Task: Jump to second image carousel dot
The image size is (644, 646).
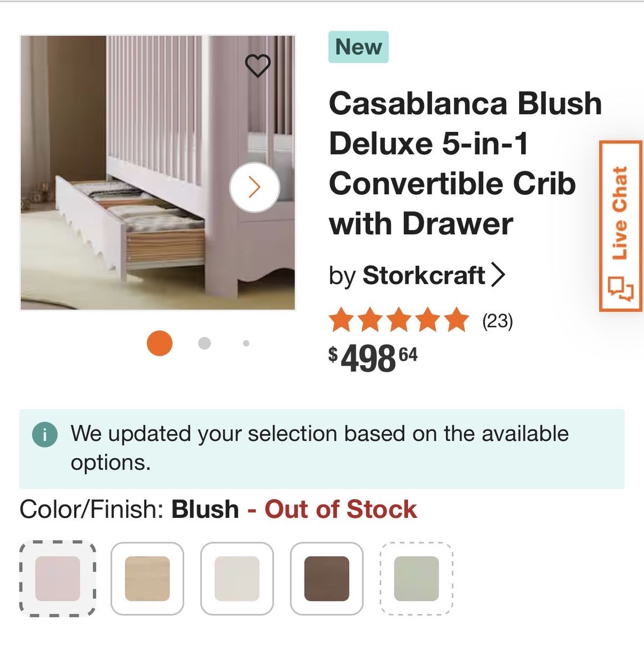Action: (x=204, y=343)
